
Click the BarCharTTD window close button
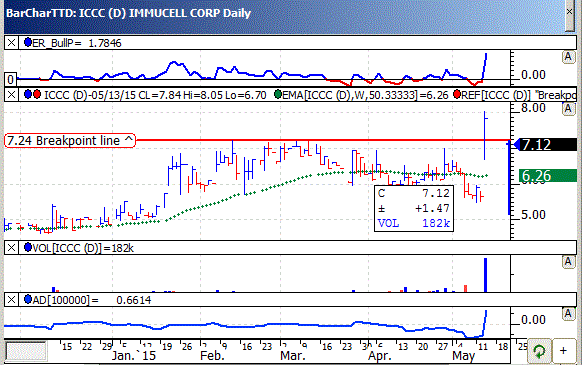[x=569, y=13]
